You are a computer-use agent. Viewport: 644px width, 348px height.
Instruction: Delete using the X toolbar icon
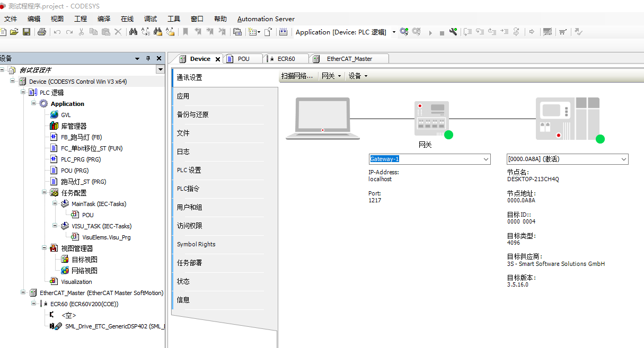[118, 32]
